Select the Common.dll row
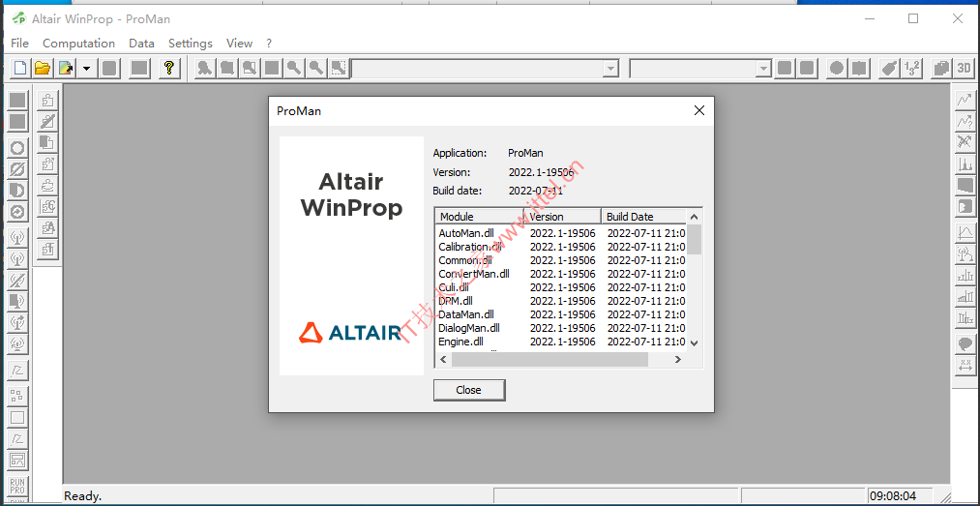This screenshot has height=506, width=980. pyautogui.click(x=561, y=260)
